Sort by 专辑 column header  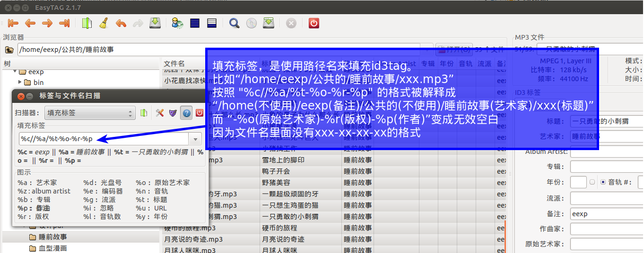click(427, 64)
